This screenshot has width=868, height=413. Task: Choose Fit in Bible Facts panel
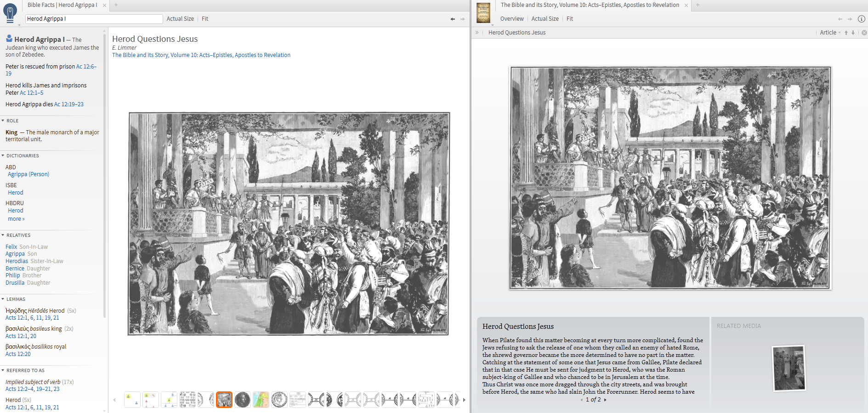(x=205, y=19)
